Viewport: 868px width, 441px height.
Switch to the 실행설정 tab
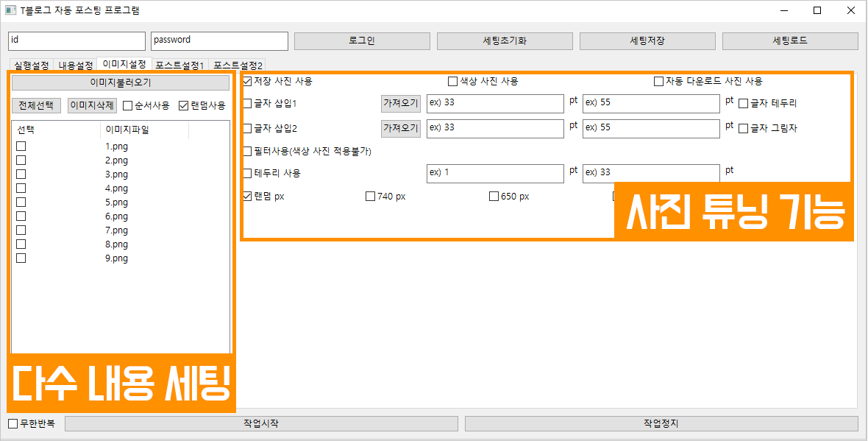(x=31, y=66)
